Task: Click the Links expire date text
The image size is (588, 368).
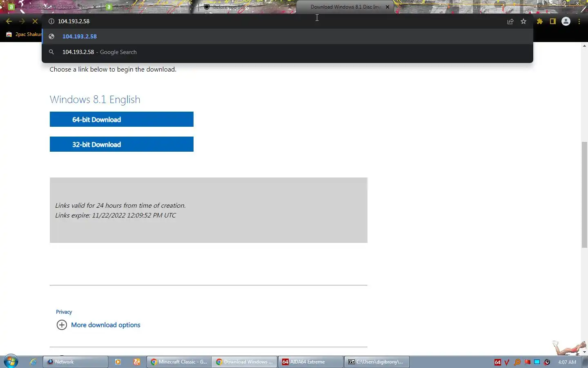Action: 116,215
